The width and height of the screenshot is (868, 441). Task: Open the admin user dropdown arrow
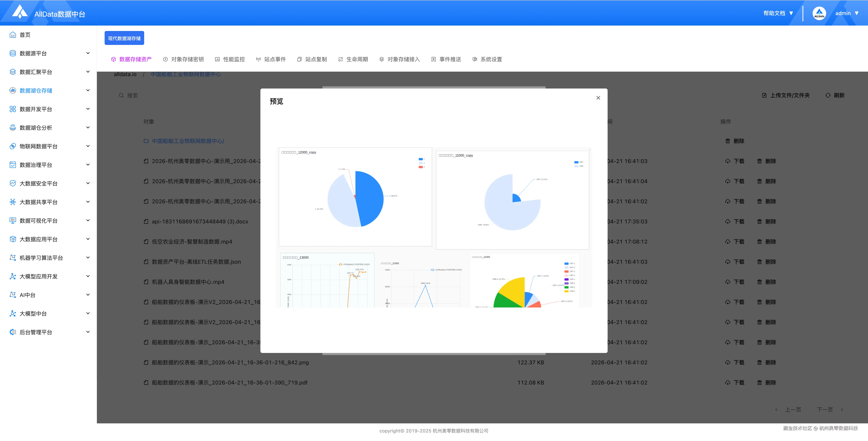[857, 14]
